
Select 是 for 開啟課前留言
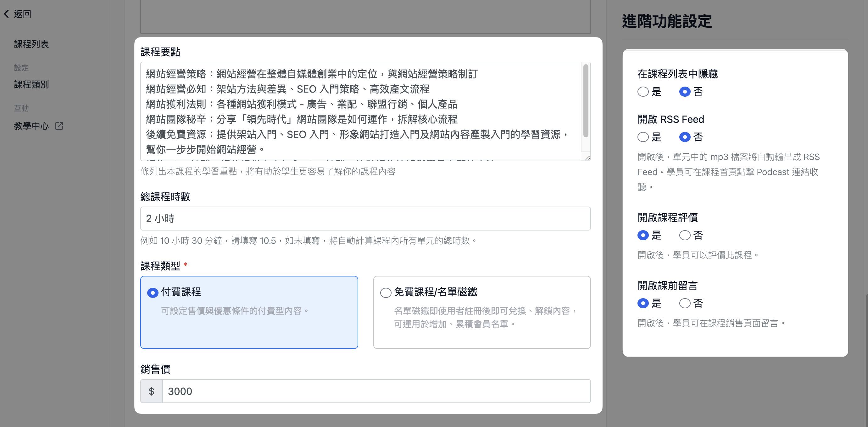tap(643, 303)
